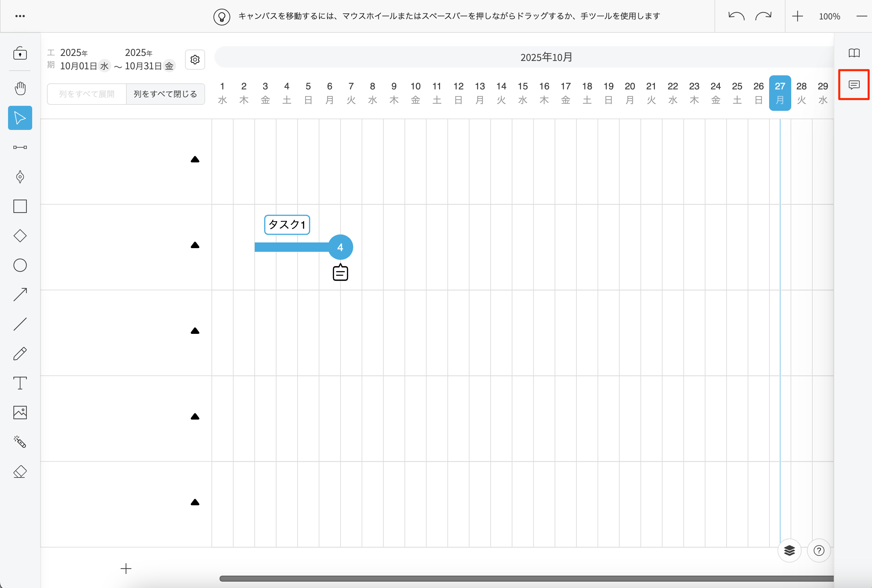The height and width of the screenshot is (588, 872).
Task: Insert image with the picture tool
Action: pyautogui.click(x=20, y=413)
